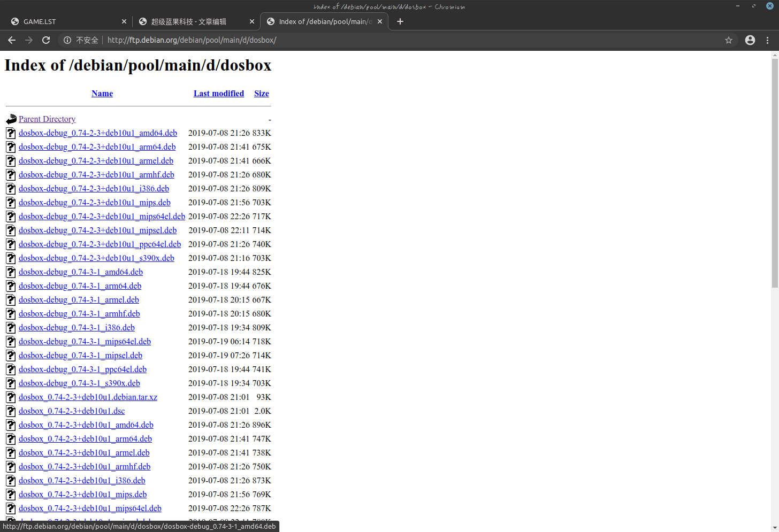This screenshot has height=532, width=779.
Task: Click the scrollbar down arrow
Action: point(775,528)
